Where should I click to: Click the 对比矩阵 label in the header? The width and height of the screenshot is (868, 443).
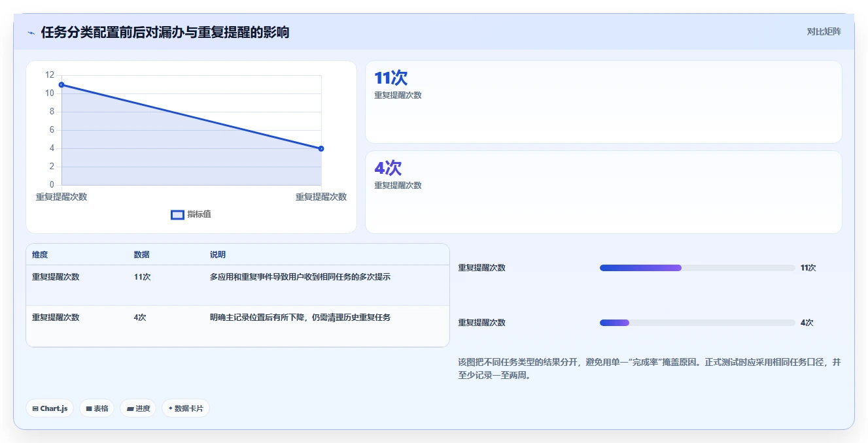point(824,31)
